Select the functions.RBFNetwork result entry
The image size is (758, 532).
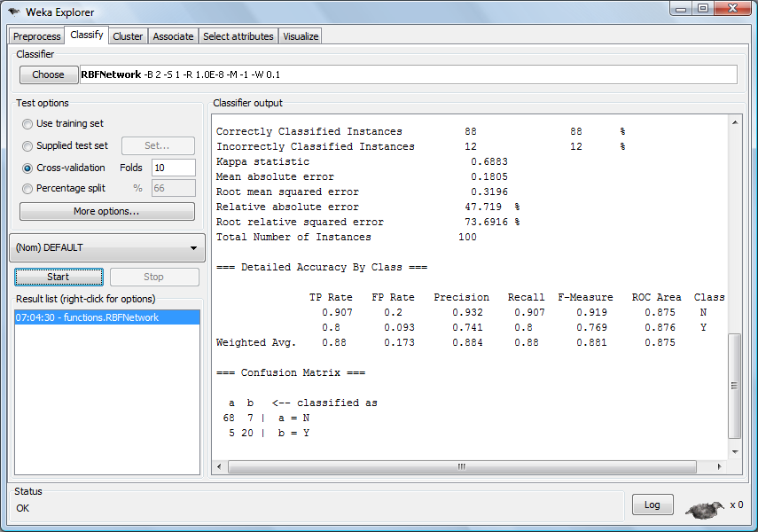coord(107,317)
